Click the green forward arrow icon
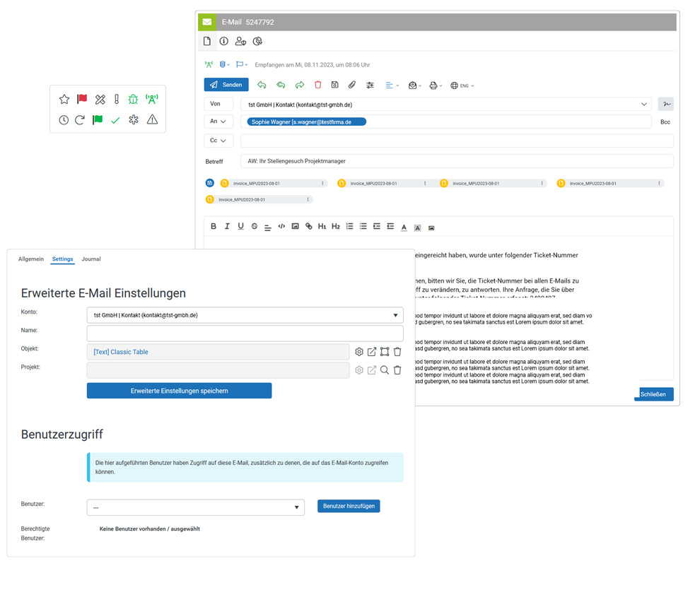700x602 pixels. [x=299, y=85]
